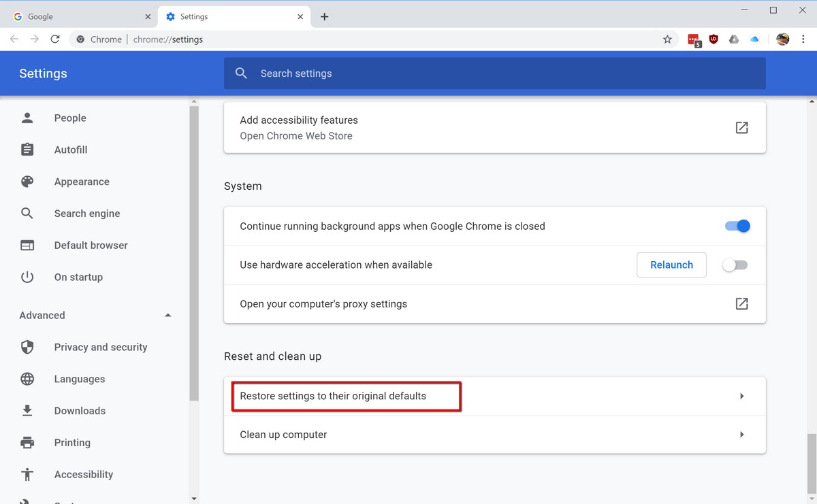Reload the page with the refresh icon
This screenshot has height=504, width=817.
coord(55,39)
